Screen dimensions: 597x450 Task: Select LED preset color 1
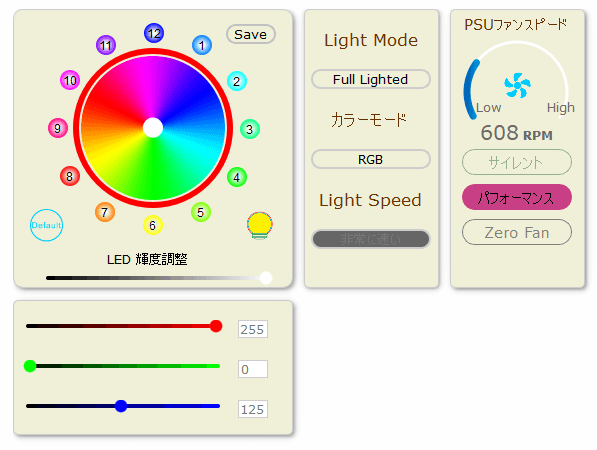[202, 45]
